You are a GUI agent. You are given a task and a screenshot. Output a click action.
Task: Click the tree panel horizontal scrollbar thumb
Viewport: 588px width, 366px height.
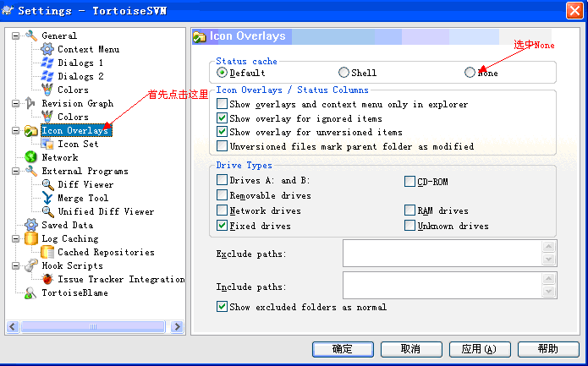coord(93,326)
